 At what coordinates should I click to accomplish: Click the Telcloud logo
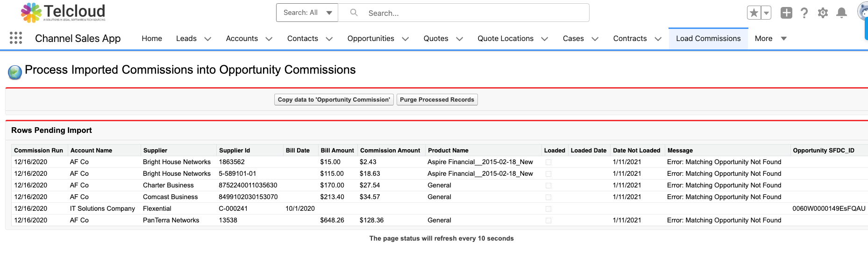(x=63, y=13)
